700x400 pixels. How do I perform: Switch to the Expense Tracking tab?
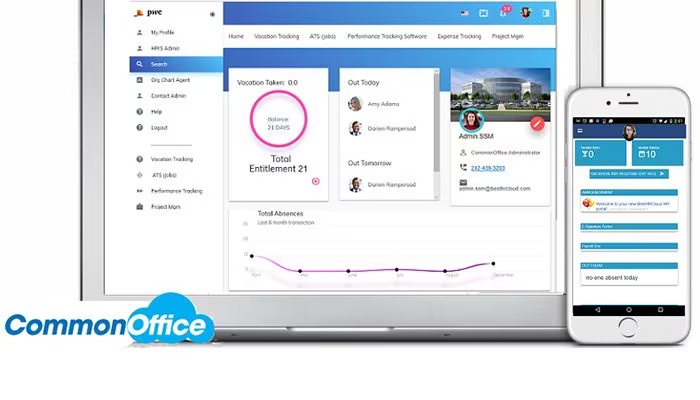click(459, 36)
